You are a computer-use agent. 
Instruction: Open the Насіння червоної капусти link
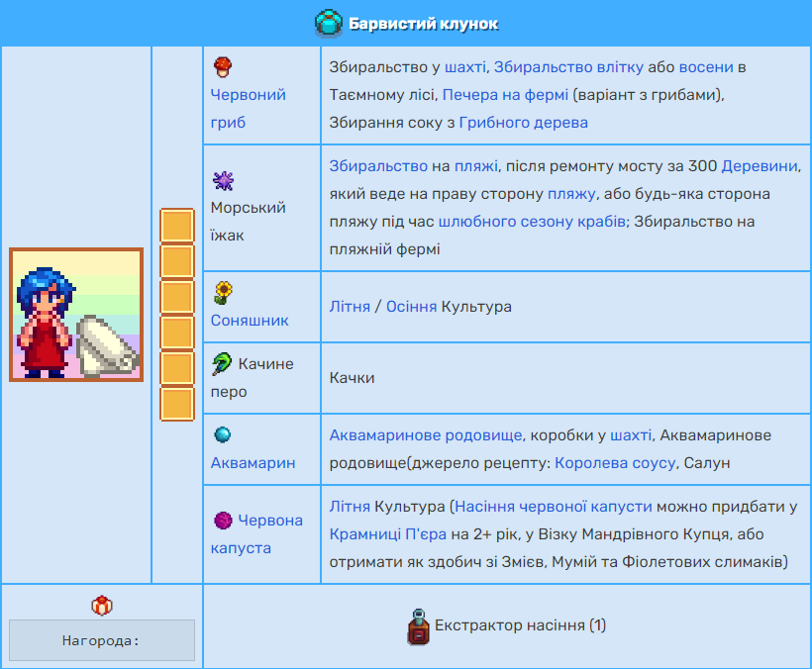click(554, 507)
